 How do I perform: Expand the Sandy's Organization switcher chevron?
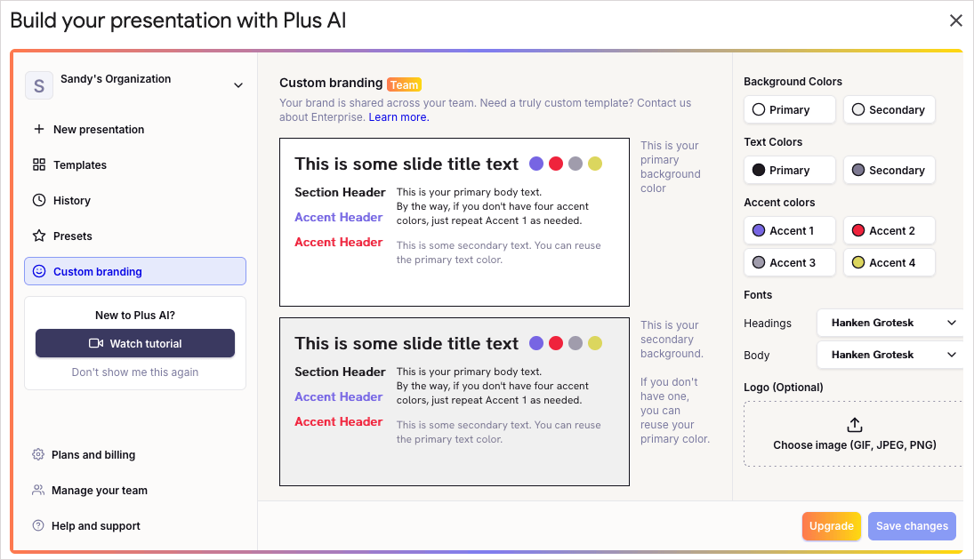pos(237,85)
